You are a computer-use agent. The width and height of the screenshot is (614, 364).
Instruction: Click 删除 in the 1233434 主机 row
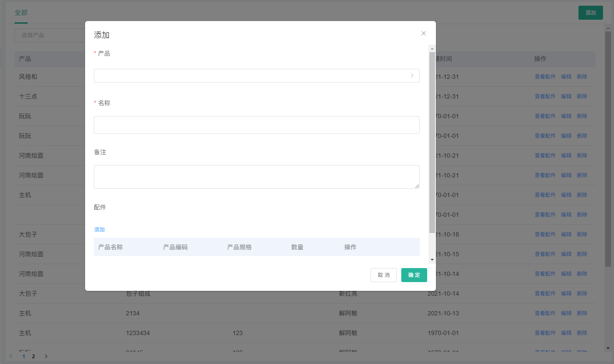tap(582, 333)
